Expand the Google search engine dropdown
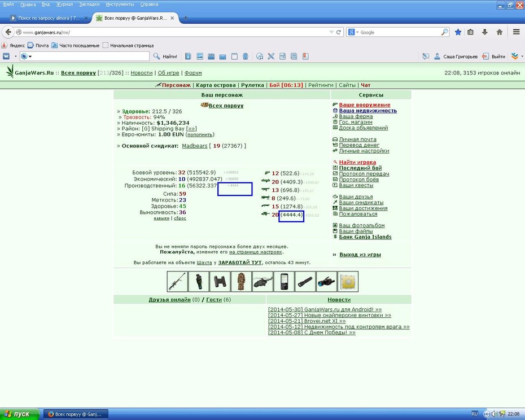Viewport: 525px width, 420px height. coord(353,32)
